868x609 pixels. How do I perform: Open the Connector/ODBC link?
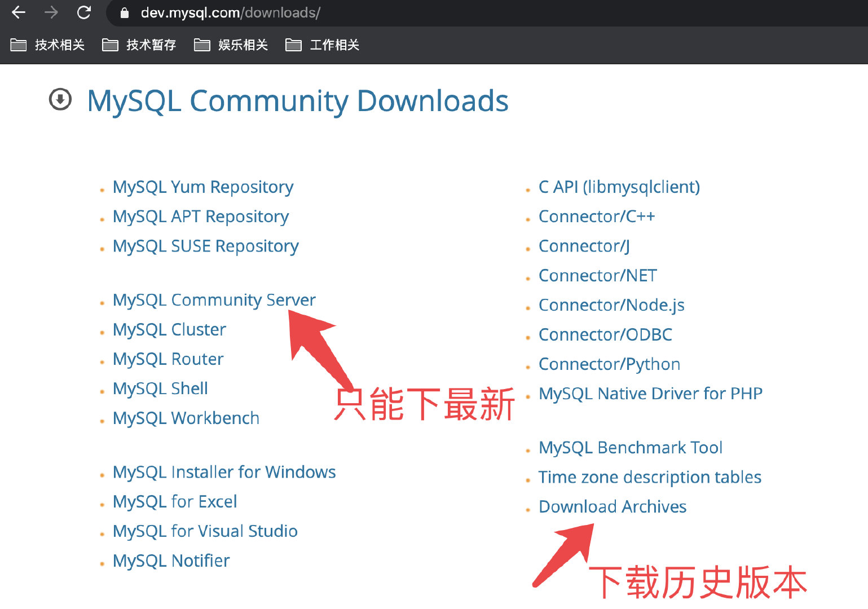click(605, 335)
